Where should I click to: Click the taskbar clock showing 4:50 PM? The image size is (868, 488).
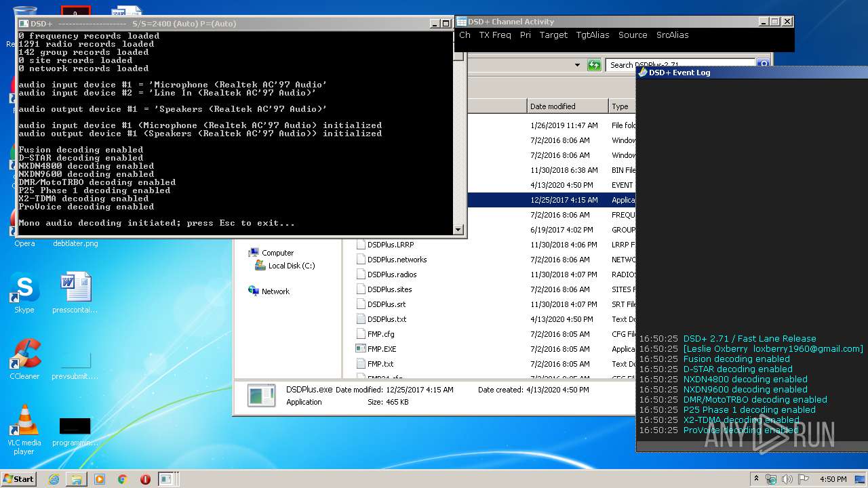[x=833, y=479]
